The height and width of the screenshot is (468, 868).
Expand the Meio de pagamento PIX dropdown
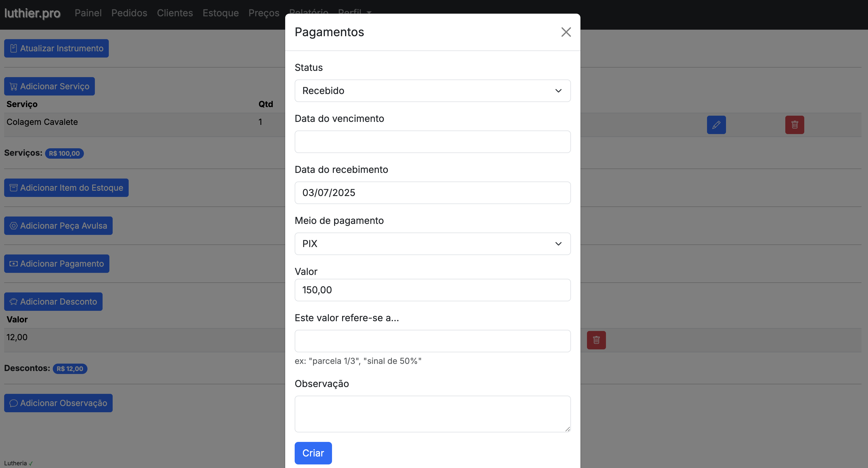coord(432,244)
